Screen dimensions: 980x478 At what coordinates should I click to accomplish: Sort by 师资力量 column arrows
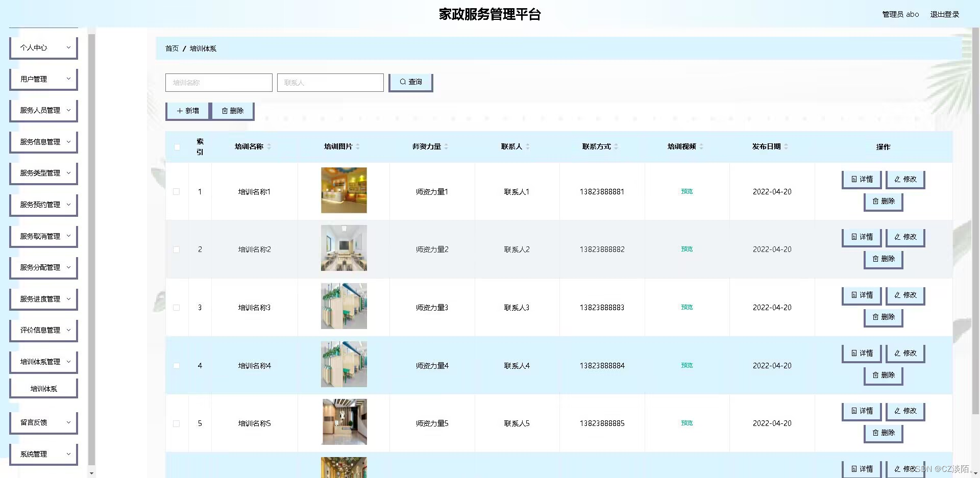coord(446,146)
